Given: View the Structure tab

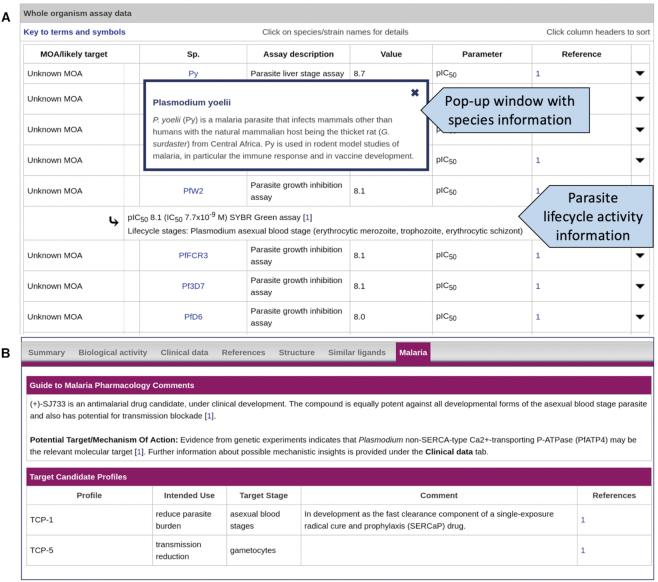Looking at the screenshot, I should (x=296, y=352).
